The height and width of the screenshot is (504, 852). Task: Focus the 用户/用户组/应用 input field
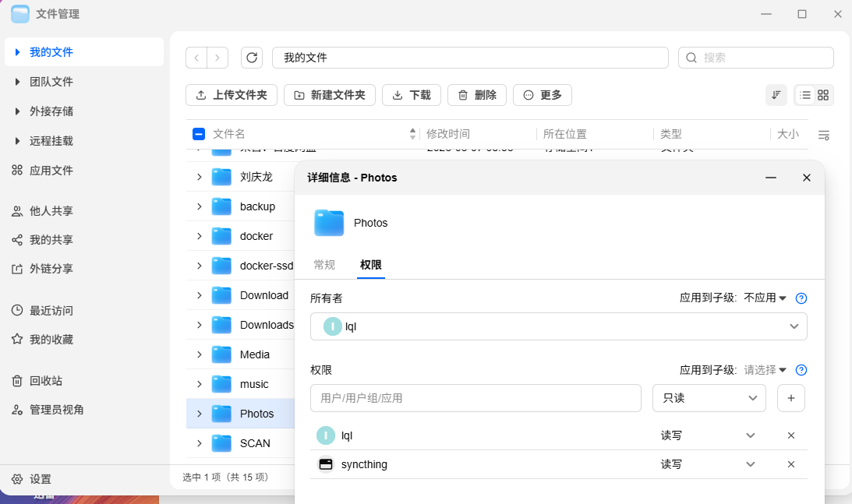coord(476,398)
